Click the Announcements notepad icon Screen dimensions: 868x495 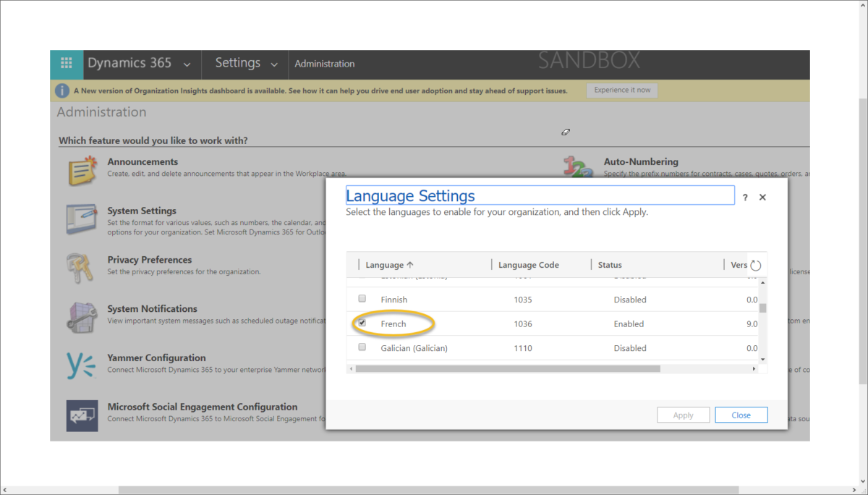click(x=82, y=171)
